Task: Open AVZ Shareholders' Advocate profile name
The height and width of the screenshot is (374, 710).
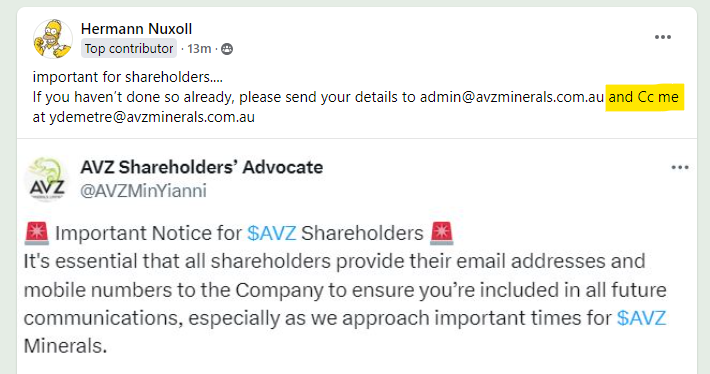Action: coord(201,168)
